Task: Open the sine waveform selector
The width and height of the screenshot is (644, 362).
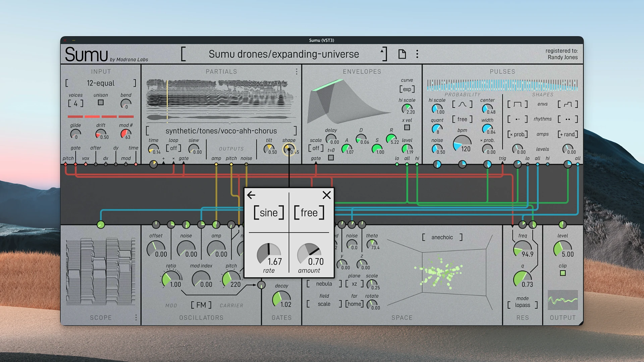Action: point(269,213)
